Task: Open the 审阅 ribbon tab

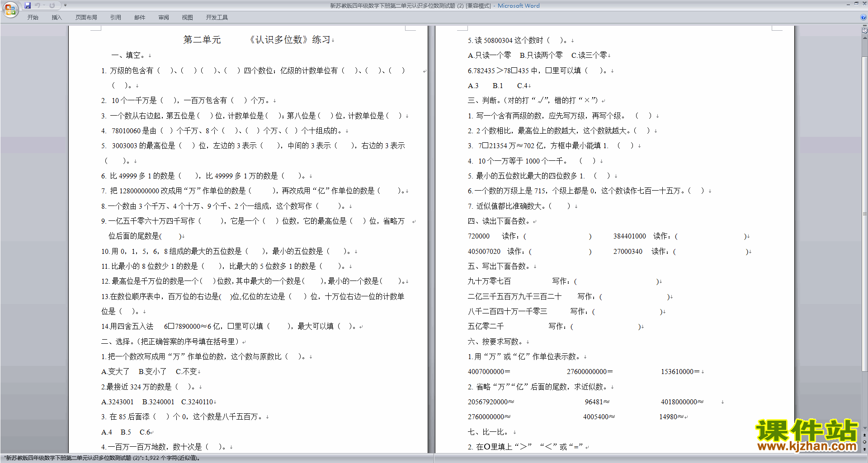Action: pos(164,17)
